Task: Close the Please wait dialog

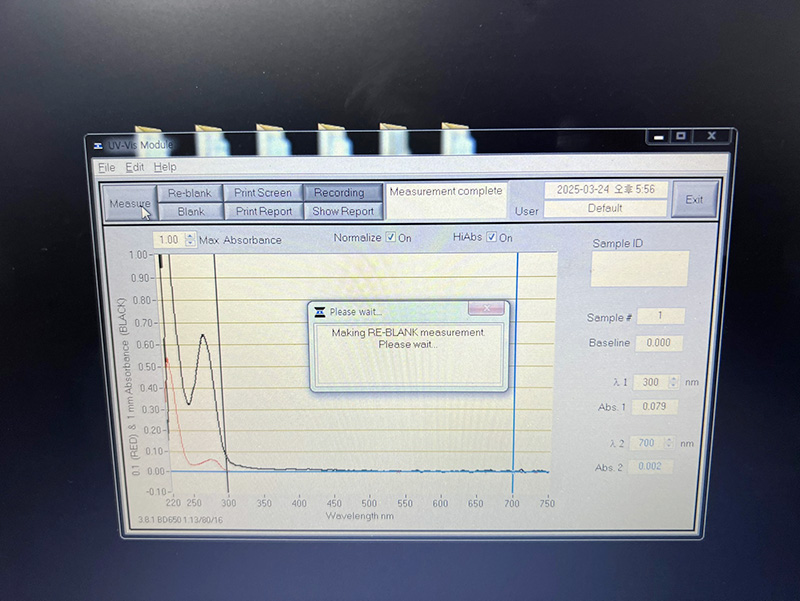Action: click(x=486, y=309)
